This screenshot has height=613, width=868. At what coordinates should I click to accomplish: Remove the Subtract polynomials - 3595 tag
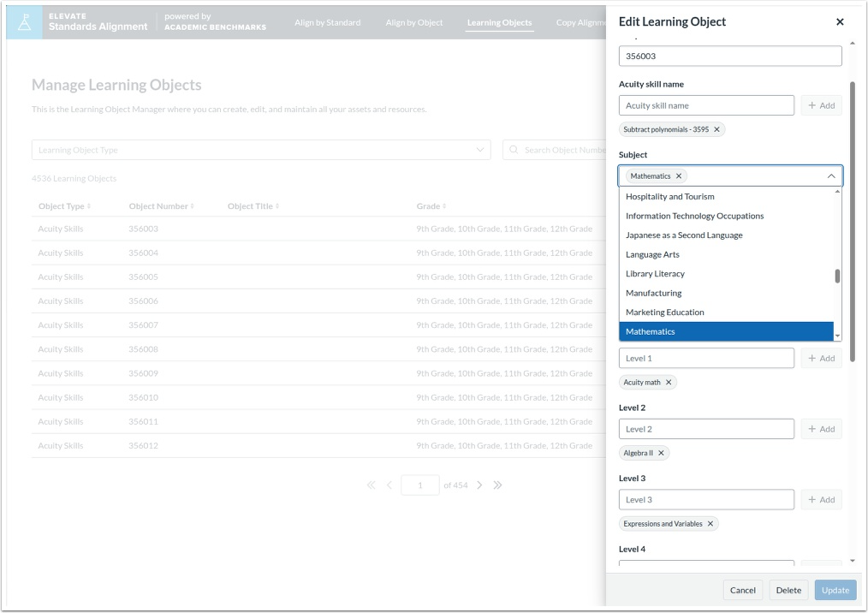[717, 129]
